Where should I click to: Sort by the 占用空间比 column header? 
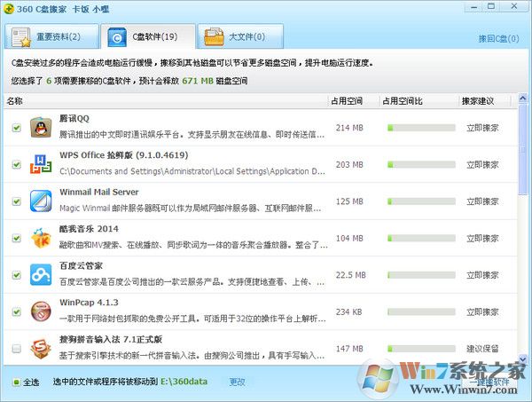pos(419,101)
